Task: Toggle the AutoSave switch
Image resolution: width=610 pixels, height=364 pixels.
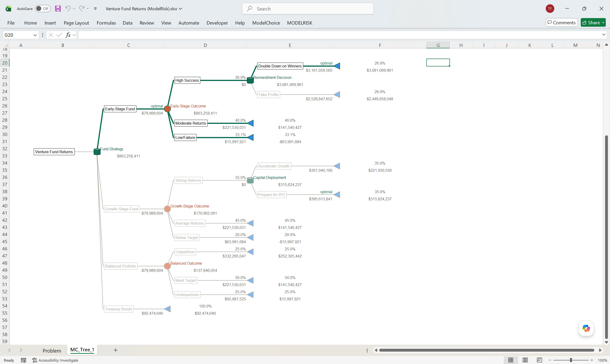Action: 43,9
